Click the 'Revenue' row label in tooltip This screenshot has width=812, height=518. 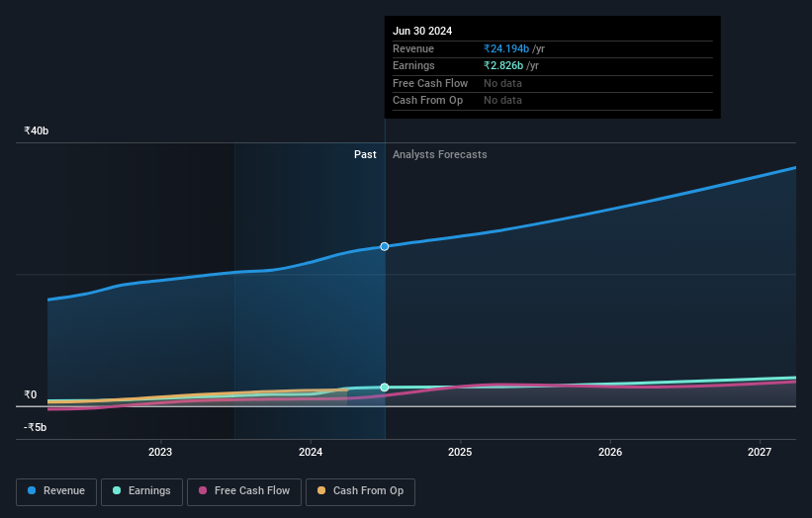click(x=413, y=48)
